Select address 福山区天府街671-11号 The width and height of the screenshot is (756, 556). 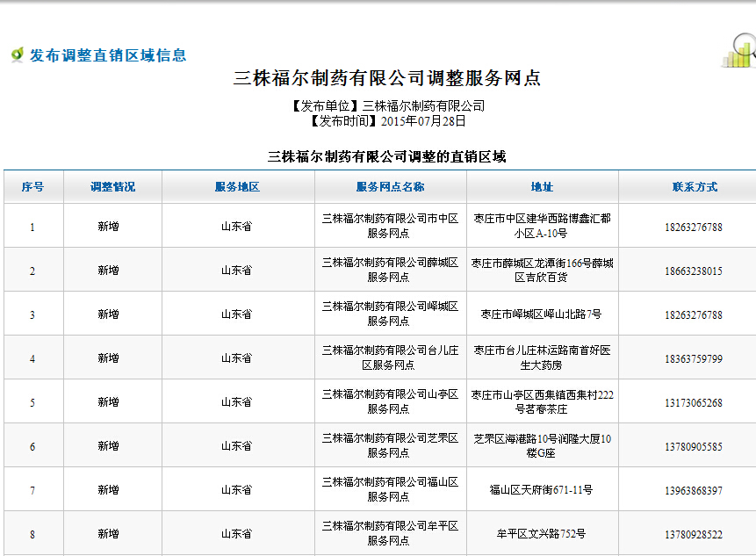pos(541,490)
